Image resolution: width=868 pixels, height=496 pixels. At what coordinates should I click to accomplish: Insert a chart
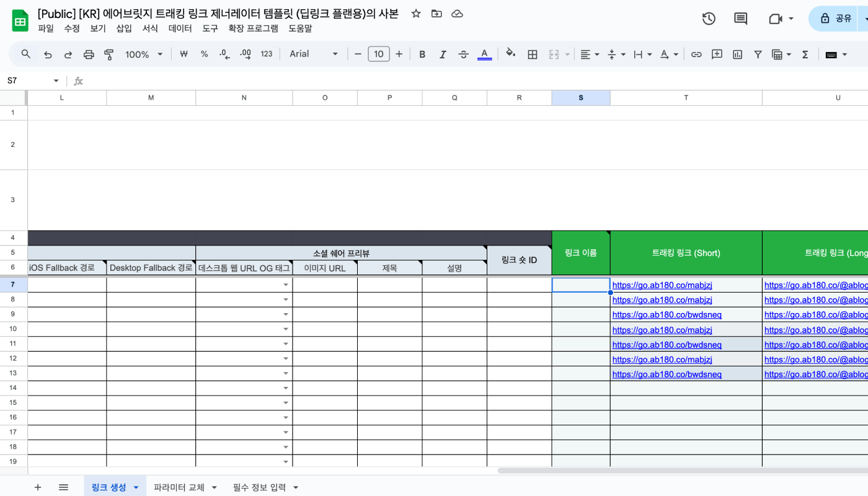click(x=737, y=54)
